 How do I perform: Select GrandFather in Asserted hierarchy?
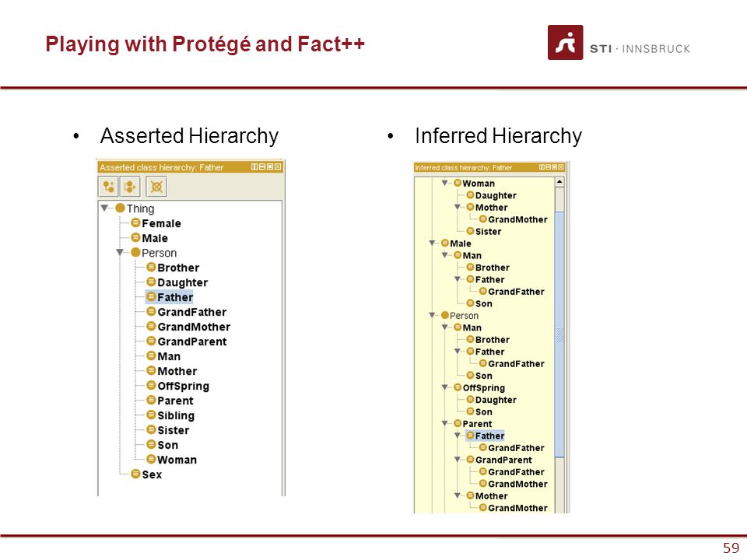pos(192,312)
